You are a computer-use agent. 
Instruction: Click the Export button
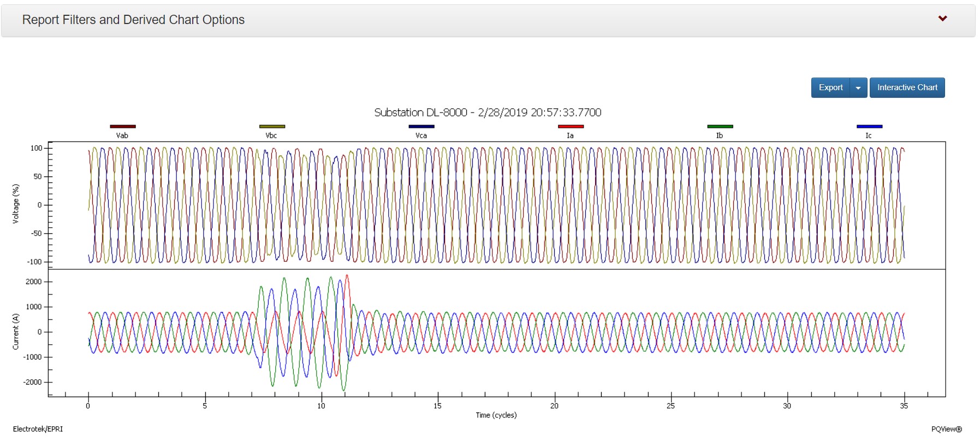pos(830,87)
